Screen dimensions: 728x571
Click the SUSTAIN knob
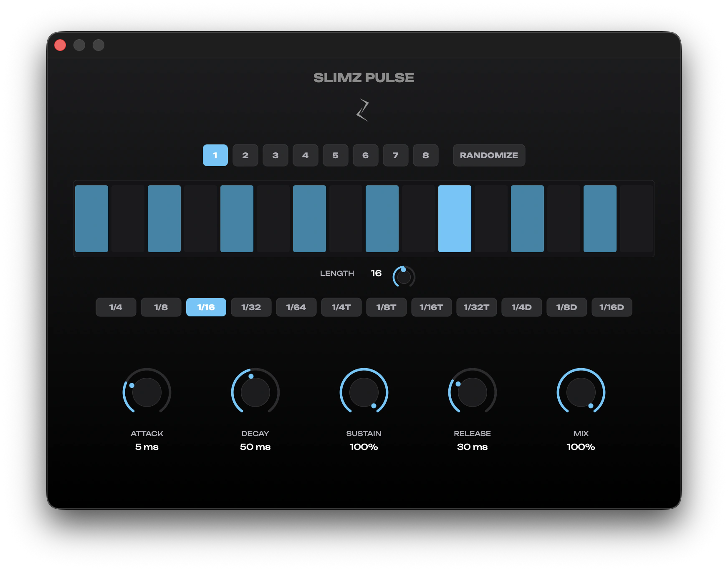pyautogui.click(x=364, y=392)
